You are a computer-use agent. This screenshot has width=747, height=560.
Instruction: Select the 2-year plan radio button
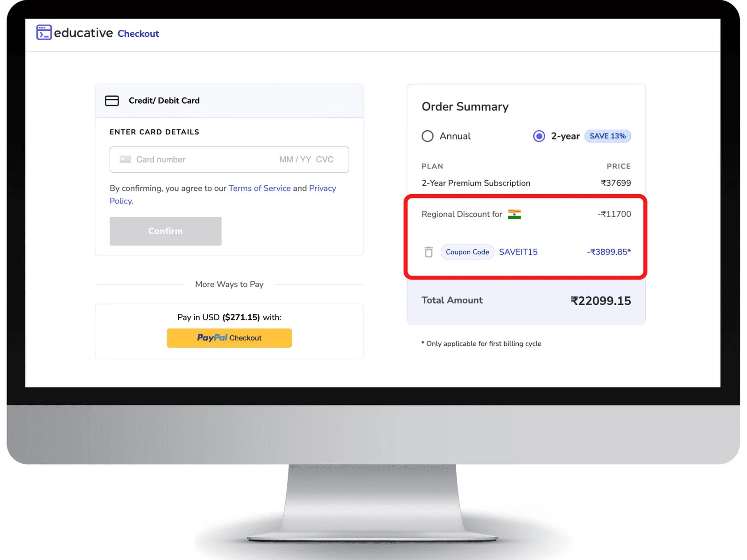pyautogui.click(x=539, y=136)
